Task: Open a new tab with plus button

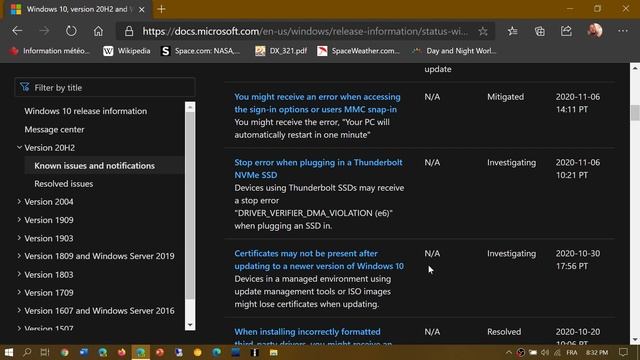Action: click(x=161, y=9)
